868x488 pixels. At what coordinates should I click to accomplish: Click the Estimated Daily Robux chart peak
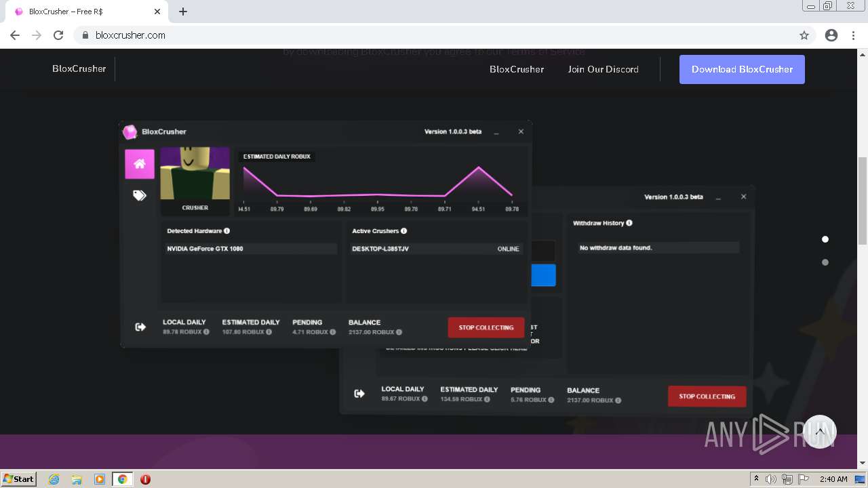[x=479, y=167]
